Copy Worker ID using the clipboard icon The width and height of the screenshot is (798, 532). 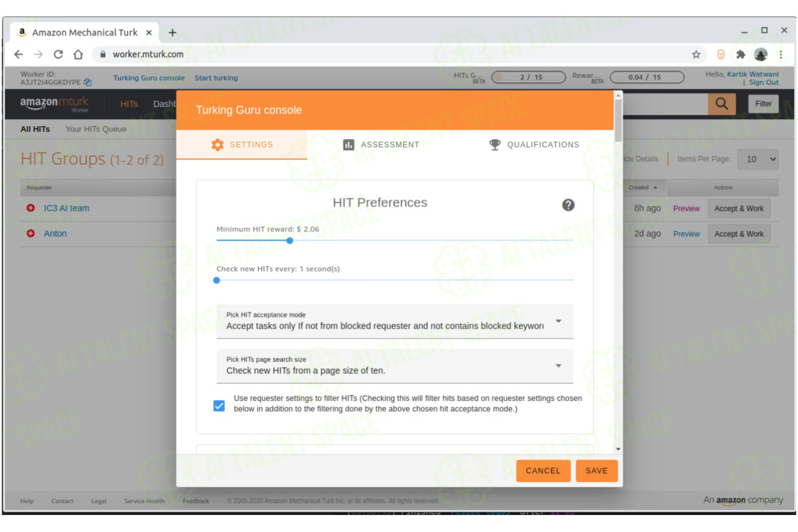coord(88,82)
